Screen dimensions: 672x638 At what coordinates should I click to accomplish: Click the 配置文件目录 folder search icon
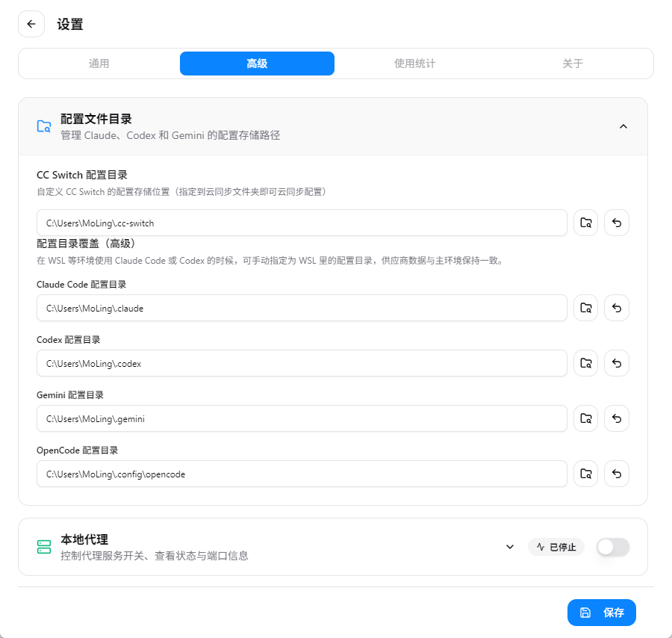[44, 126]
